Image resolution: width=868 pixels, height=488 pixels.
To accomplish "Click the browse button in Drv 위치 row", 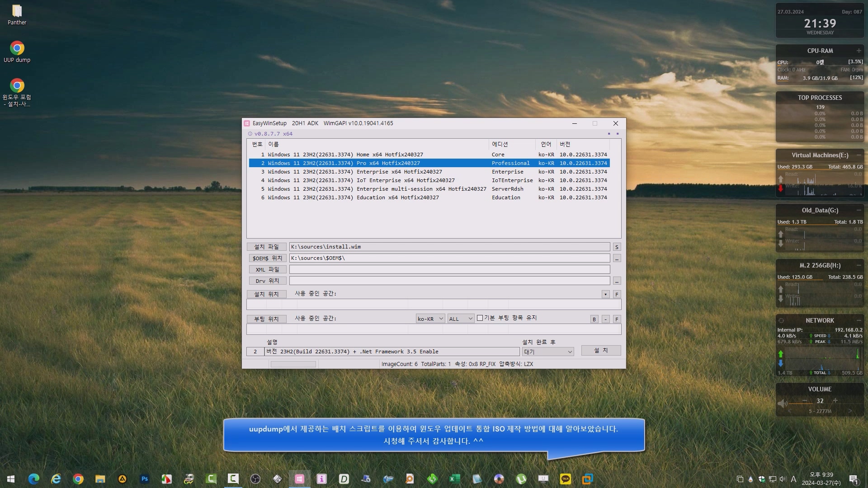I will (x=617, y=281).
